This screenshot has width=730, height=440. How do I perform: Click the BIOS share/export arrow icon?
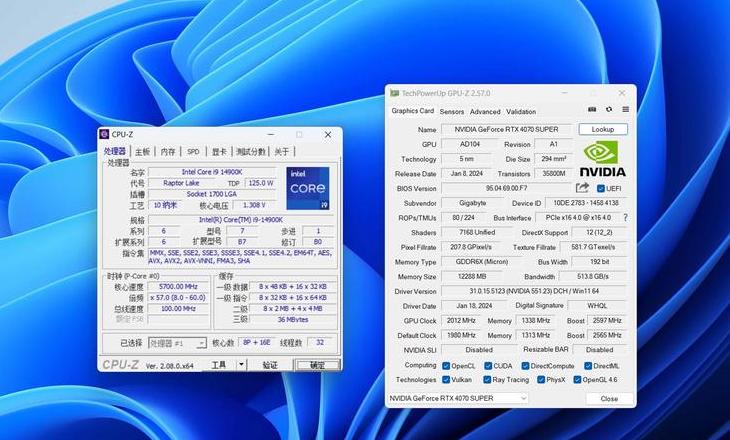coord(582,188)
